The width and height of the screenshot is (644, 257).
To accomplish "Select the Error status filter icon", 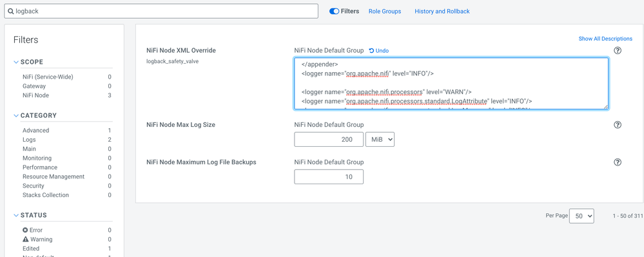I will (25, 230).
